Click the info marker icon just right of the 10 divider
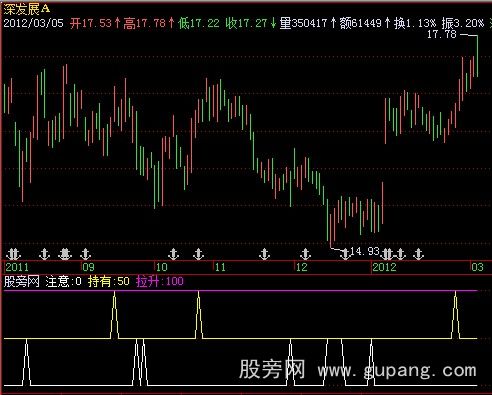492x395 pixels. click(x=173, y=254)
